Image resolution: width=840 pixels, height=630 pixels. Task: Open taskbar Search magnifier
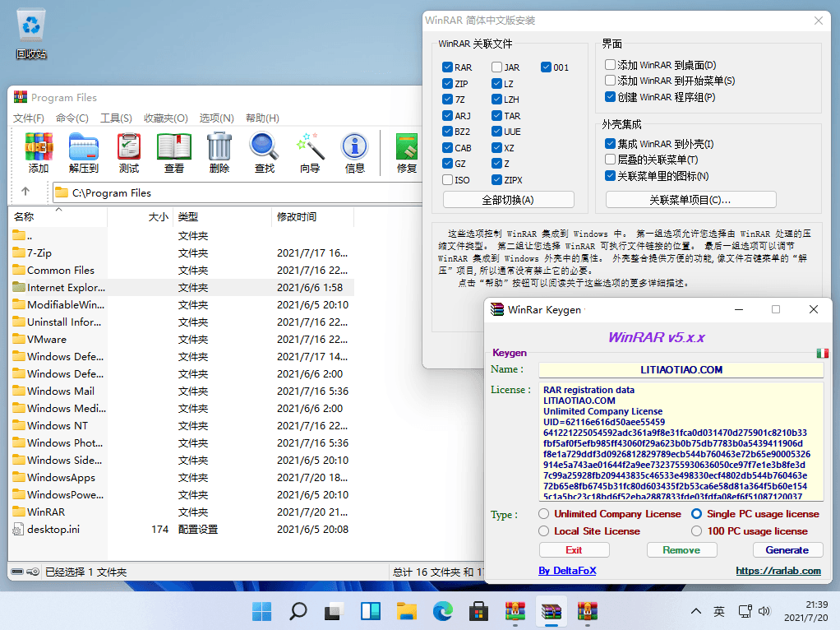pos(298,611)
